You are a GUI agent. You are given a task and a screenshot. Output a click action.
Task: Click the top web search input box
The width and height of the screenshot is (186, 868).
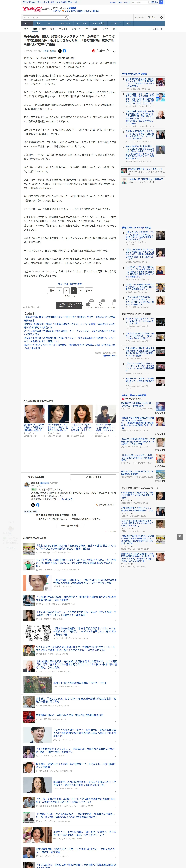click(x=140, y=2)
